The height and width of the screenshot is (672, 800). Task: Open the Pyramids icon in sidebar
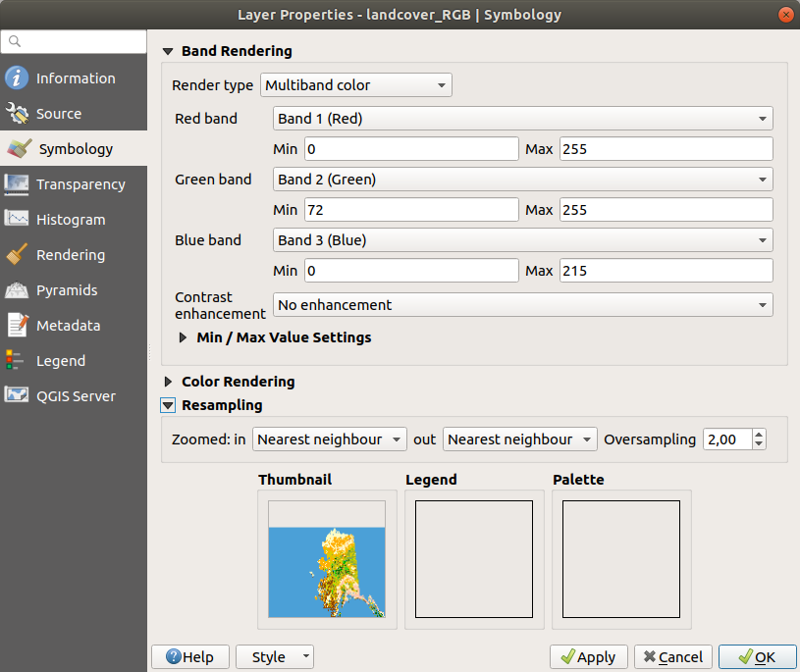coord(17,290)
